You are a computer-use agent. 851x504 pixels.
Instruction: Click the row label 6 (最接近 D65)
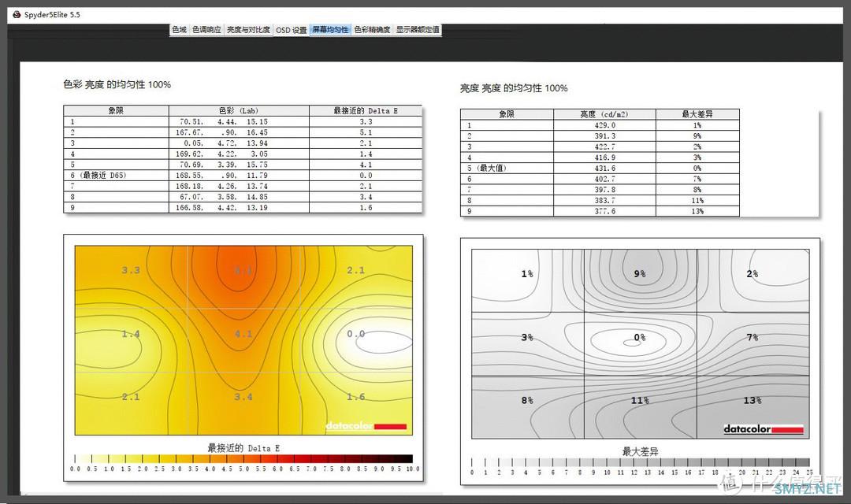(x=98, y=176)
